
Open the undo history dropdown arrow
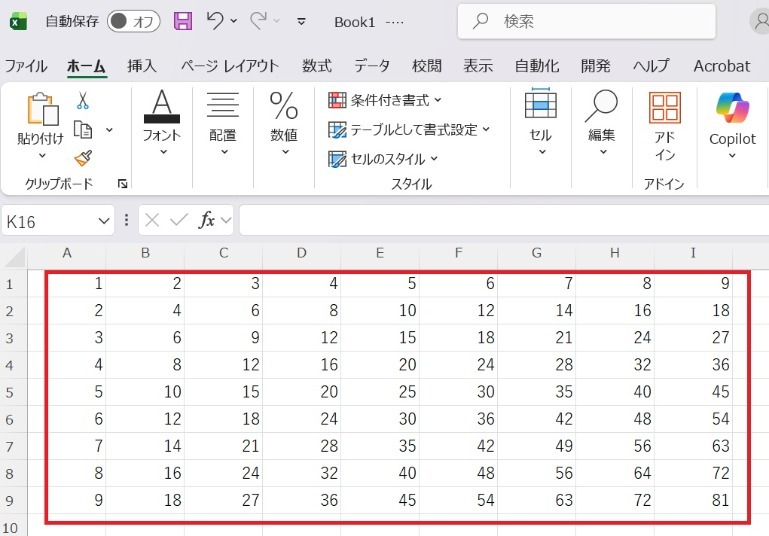point(233,21)
